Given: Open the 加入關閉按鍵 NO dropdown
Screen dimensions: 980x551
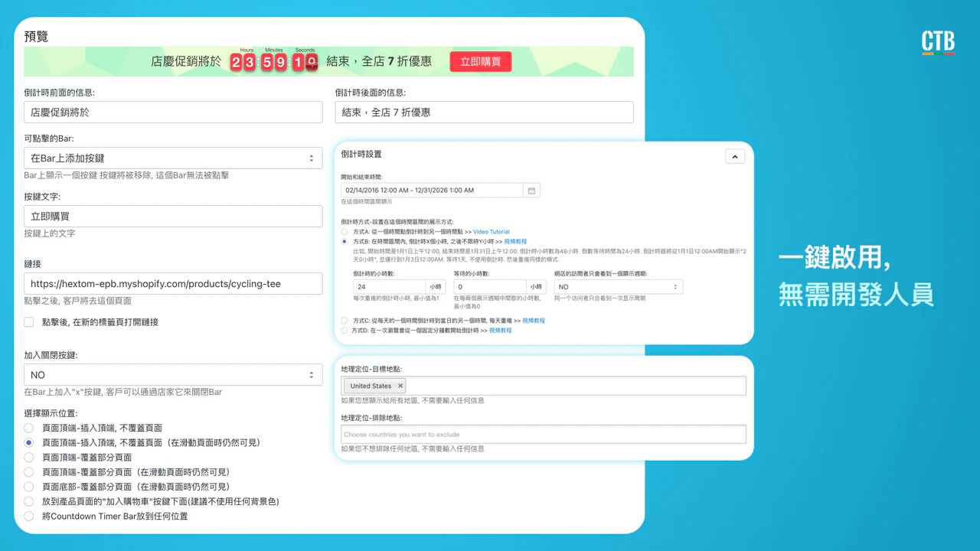Looking at the screenshot, I should [173, 375].
